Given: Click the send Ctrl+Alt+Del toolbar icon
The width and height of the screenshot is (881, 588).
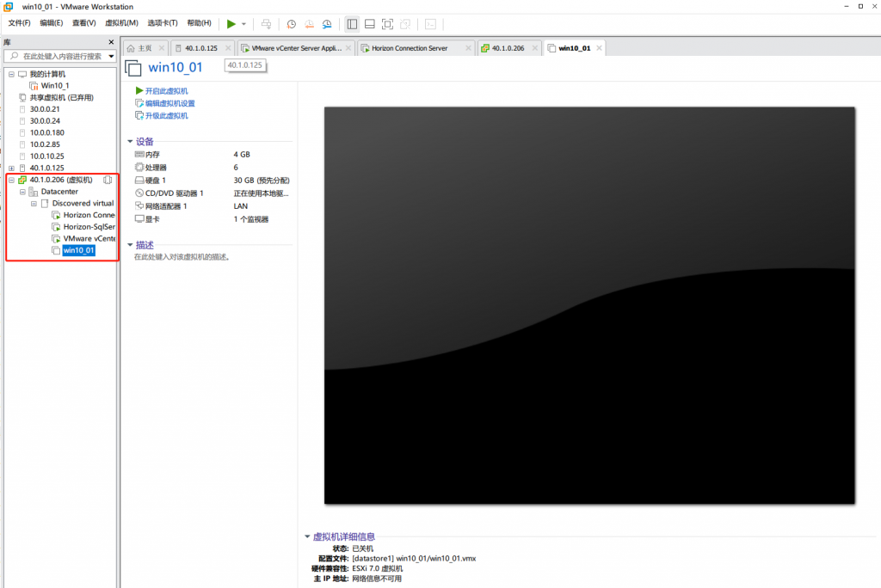Looking at the screenshot, I should pos(267,24).
